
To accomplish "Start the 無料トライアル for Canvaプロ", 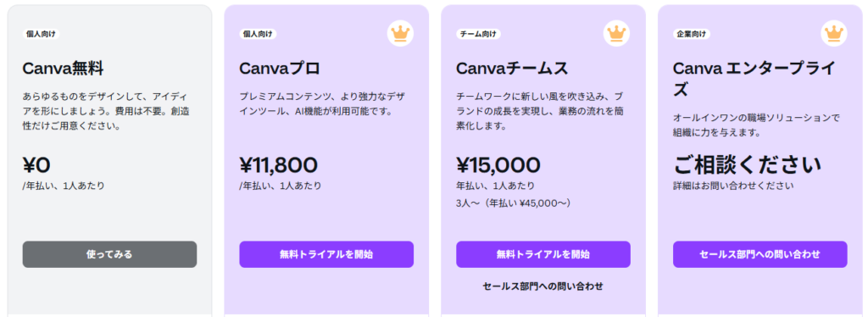I will [x=326, y=254].
